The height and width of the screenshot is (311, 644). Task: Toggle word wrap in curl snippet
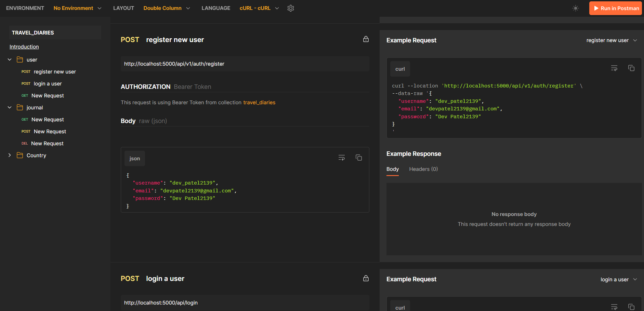614,68
